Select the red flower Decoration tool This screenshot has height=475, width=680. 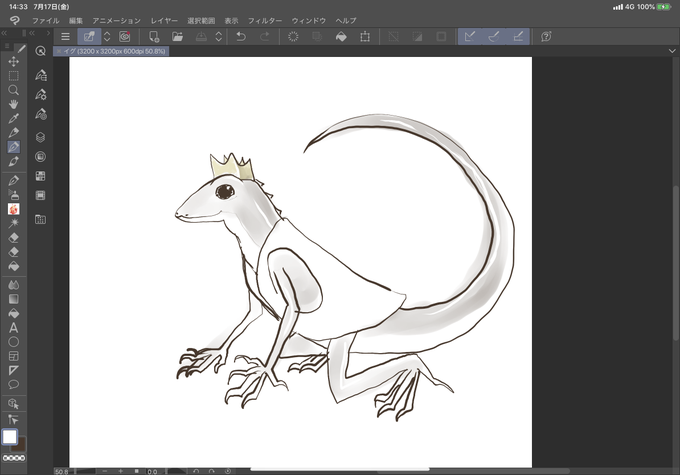[13, 209]
